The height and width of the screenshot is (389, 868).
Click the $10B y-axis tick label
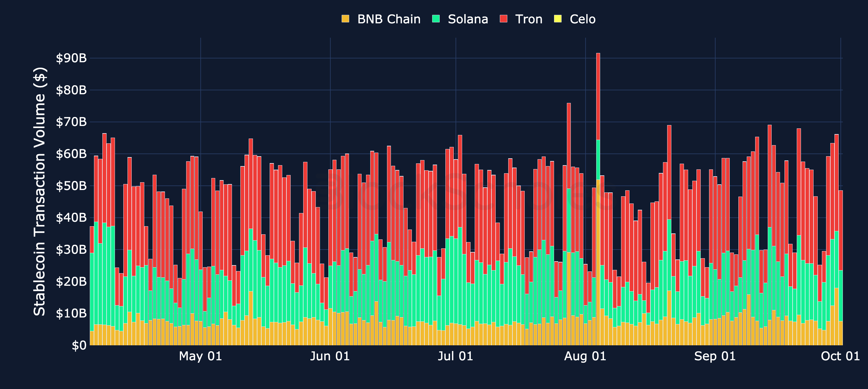click(71, 314)
